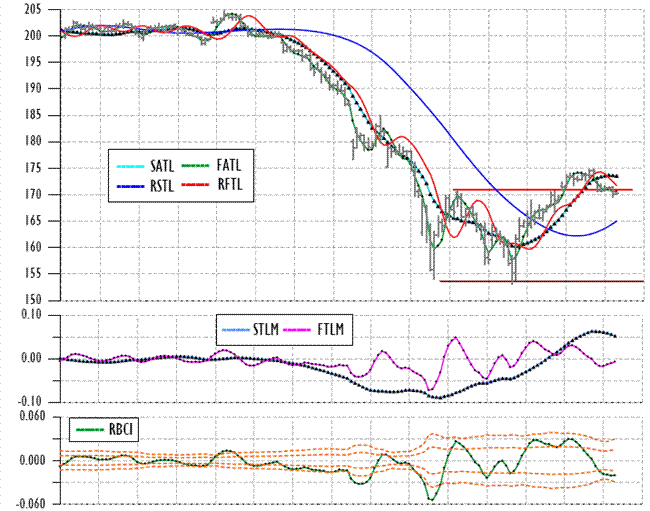
Task: Click the 175 label on price axis
Action: tap(32, 168)
